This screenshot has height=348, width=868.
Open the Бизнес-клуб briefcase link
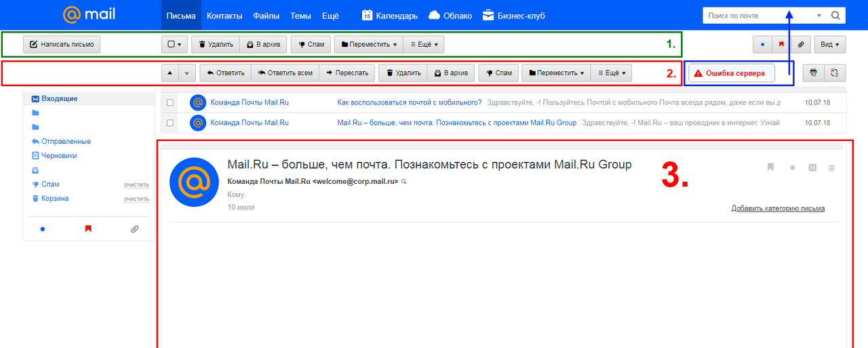click(513, 16)
